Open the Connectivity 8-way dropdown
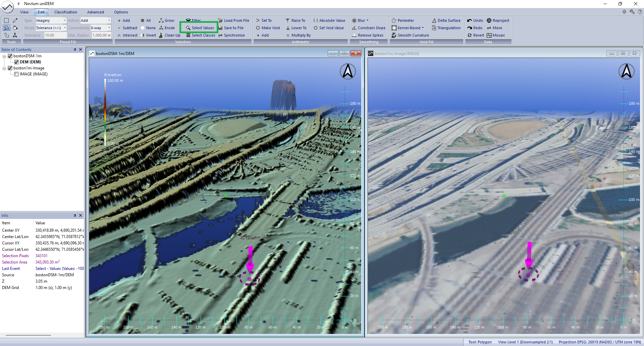This screenshot has height=346, width=644. 109,28
